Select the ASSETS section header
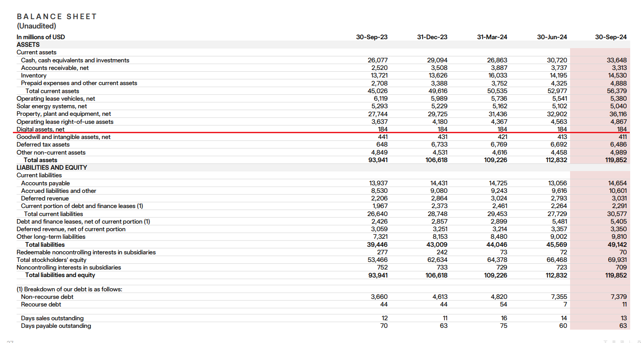This screenshot has height=343, width=644. pyautogui.click(x=28, y=45)
